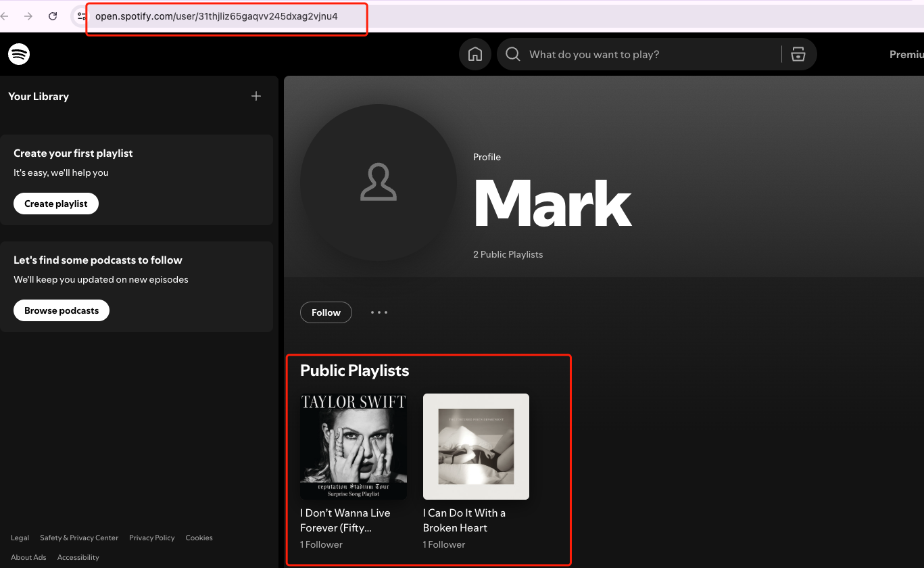Click the Spotify logo icon
This screenshot has width=924, height=568.
19,54
